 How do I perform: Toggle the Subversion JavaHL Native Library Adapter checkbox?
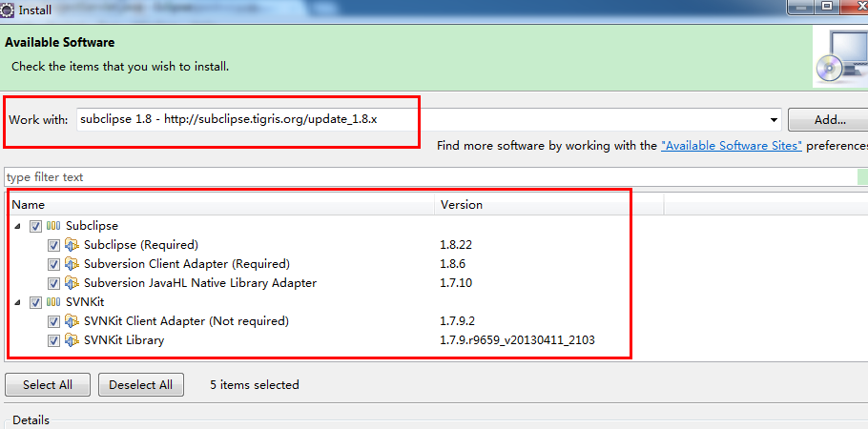click(53, 283)
